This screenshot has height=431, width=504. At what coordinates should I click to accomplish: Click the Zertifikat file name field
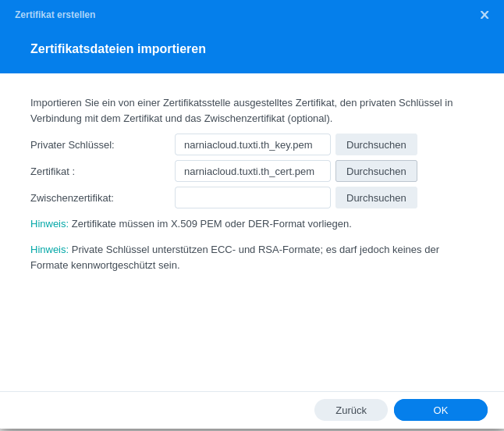[x=252, y=171]
